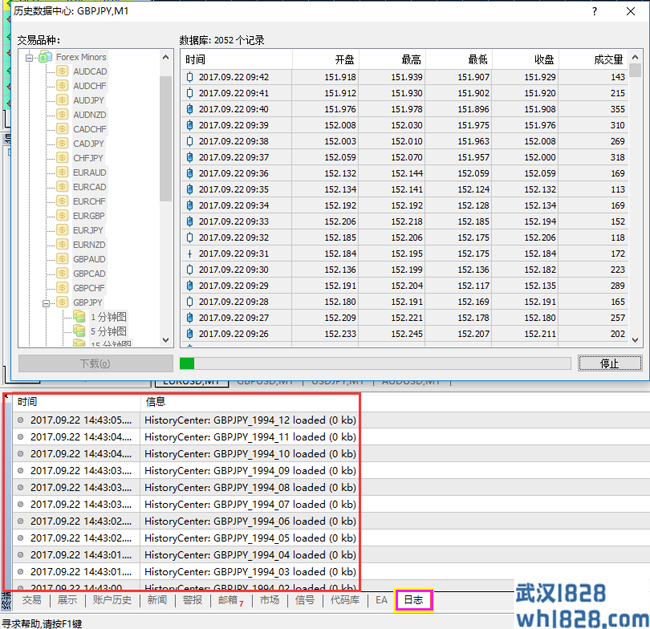Click the Forex Minors folder icon

(x=45, y=57)
